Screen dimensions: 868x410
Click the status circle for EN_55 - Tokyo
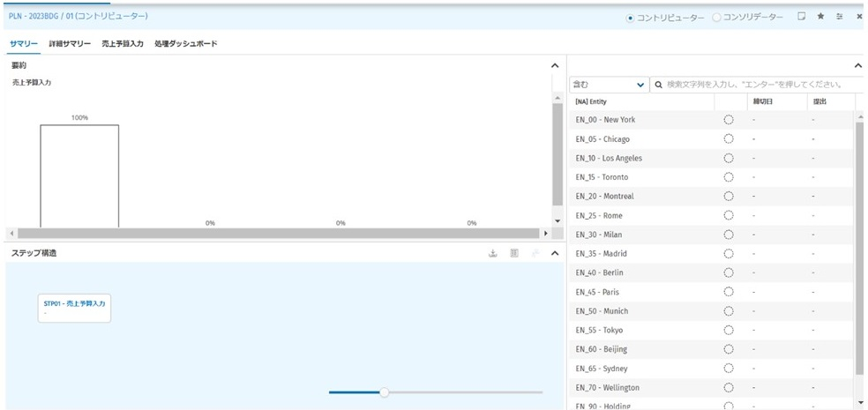click(x=729, y=331)
